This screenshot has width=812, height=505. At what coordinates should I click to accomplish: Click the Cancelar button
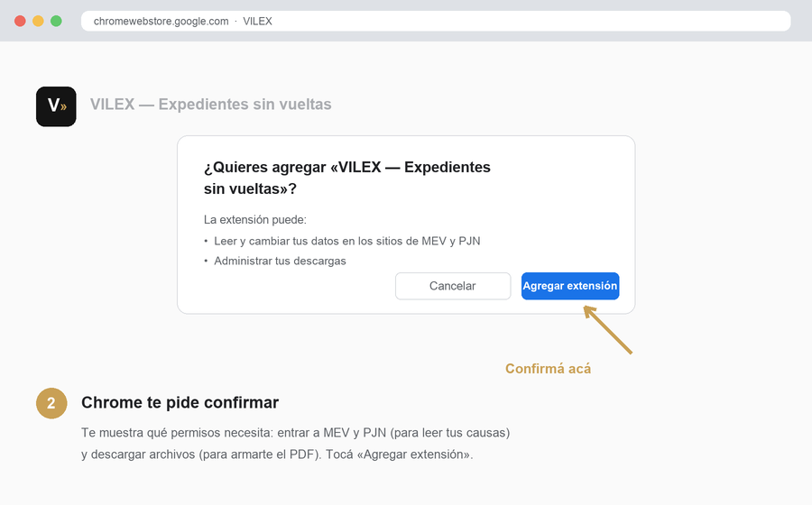[x=453, y=286]
